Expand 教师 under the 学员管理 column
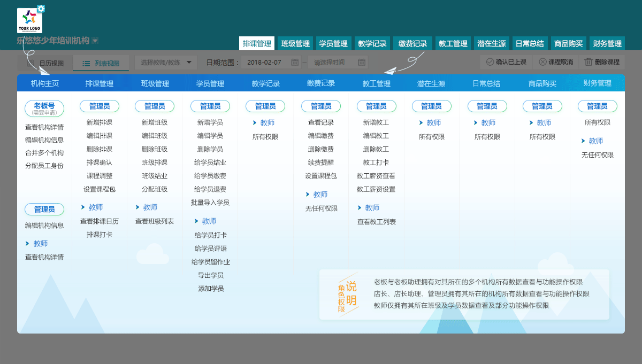This screenshot has width=642, height=364. point(209,221)
